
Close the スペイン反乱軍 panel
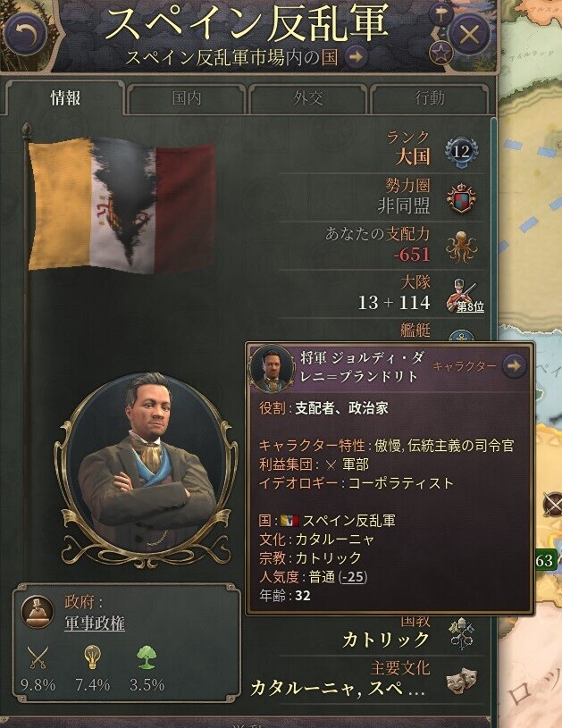469,35
